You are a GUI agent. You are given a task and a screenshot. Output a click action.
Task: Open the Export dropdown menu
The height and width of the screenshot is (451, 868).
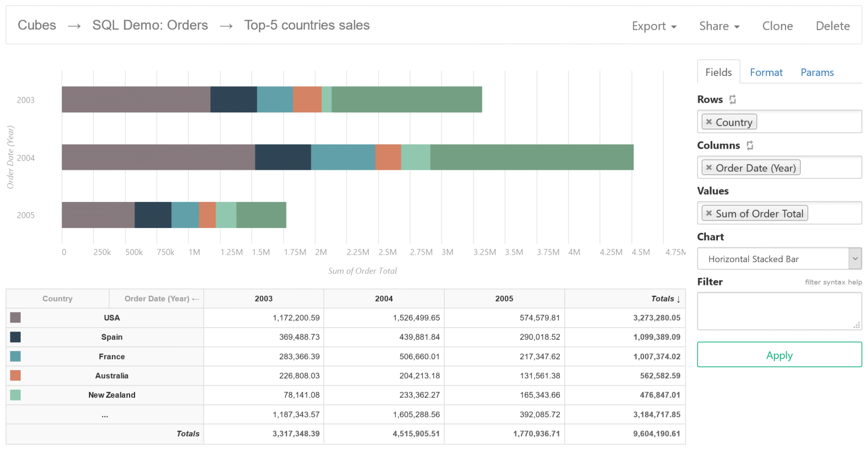point(654,26)
